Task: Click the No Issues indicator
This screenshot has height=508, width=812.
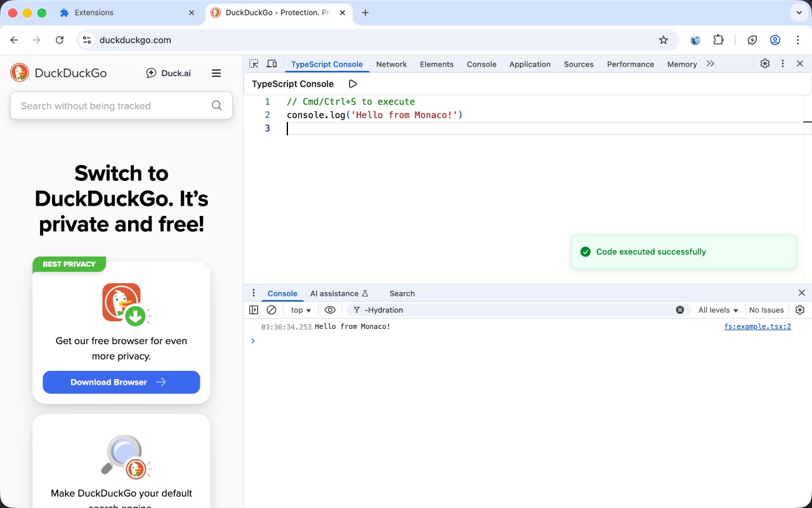Action: point(766,310)
